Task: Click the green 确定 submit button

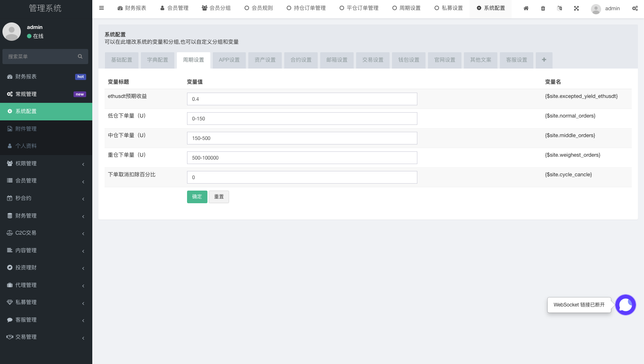Action: click(197, 197)
